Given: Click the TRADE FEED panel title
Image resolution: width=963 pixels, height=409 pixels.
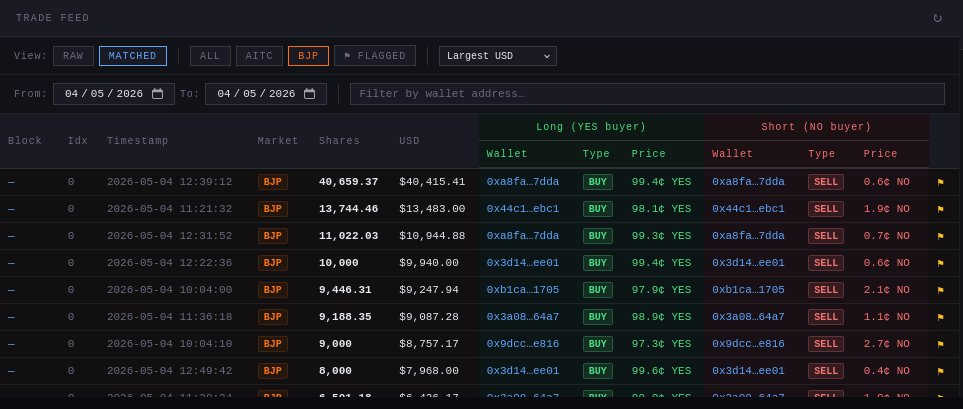Looking at the screenshot, I should [53, 18].
